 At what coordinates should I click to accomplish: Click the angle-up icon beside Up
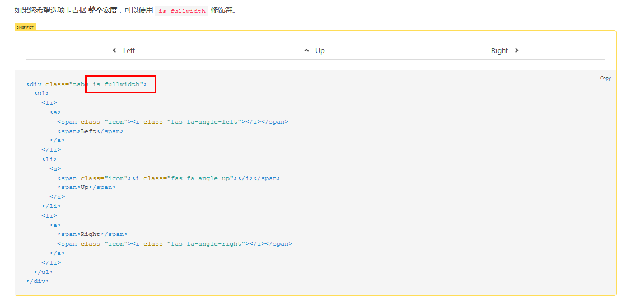coord(306,50)
